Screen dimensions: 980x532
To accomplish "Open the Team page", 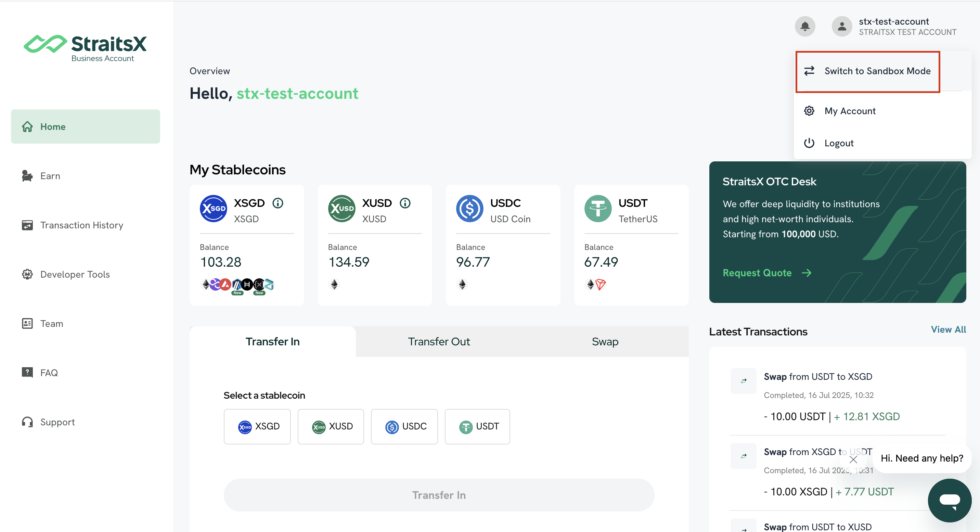I will pos(85,323).
